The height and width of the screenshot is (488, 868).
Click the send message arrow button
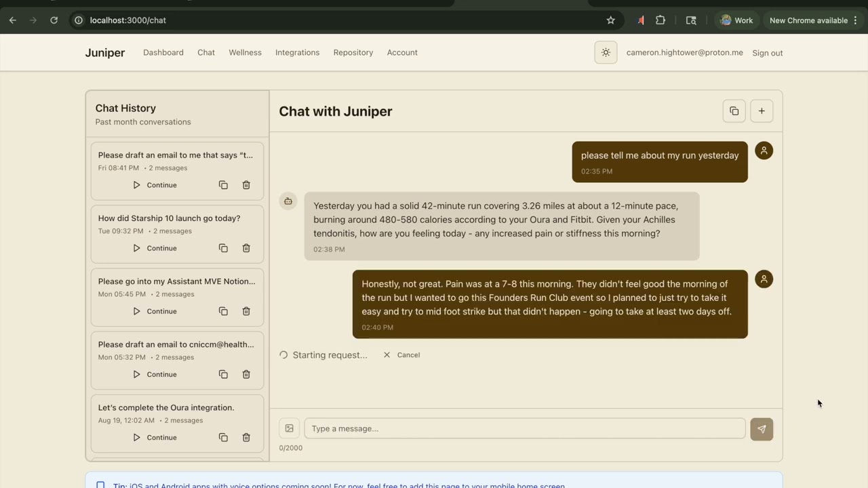pos(762,429)
